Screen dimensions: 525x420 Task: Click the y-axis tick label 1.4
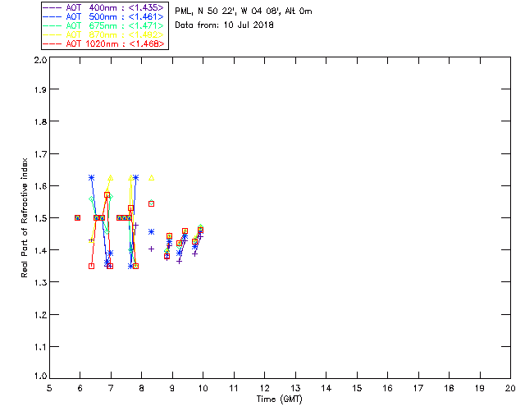point(40,250)
